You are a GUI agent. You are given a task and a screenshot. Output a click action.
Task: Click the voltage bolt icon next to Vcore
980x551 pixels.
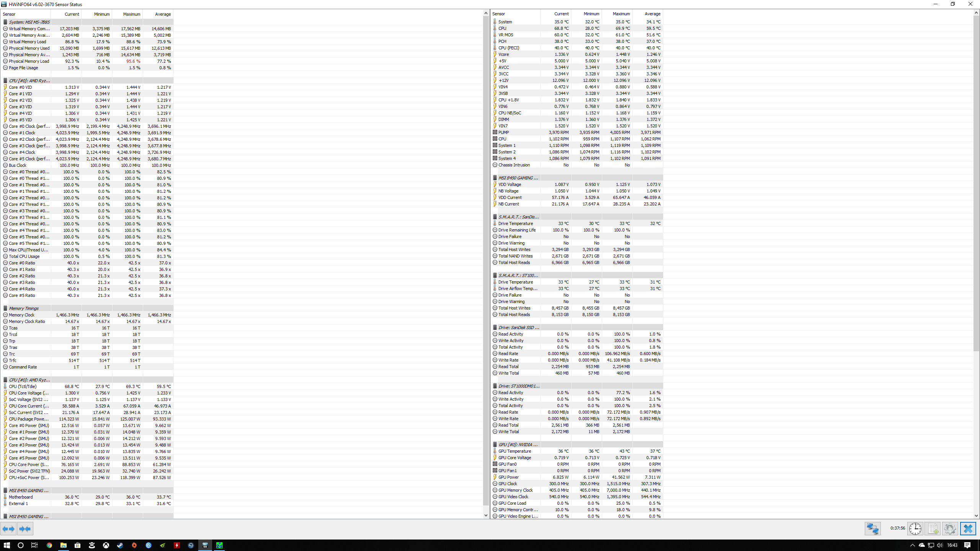pos(495,54)
